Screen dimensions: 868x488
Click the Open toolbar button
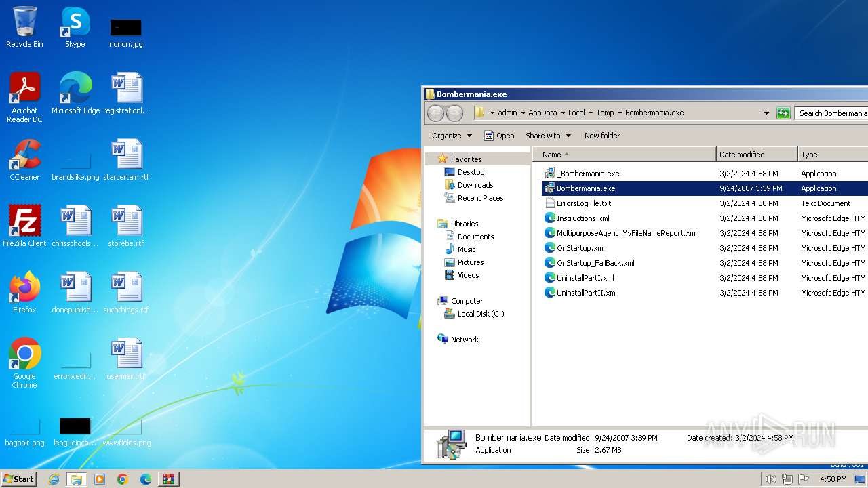tap(499, 136)
